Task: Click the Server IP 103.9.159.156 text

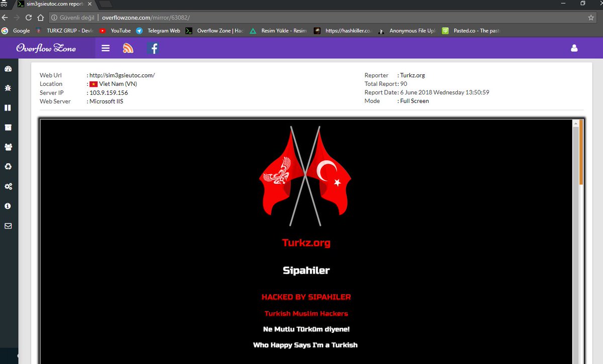Action: tap(109, 92)
